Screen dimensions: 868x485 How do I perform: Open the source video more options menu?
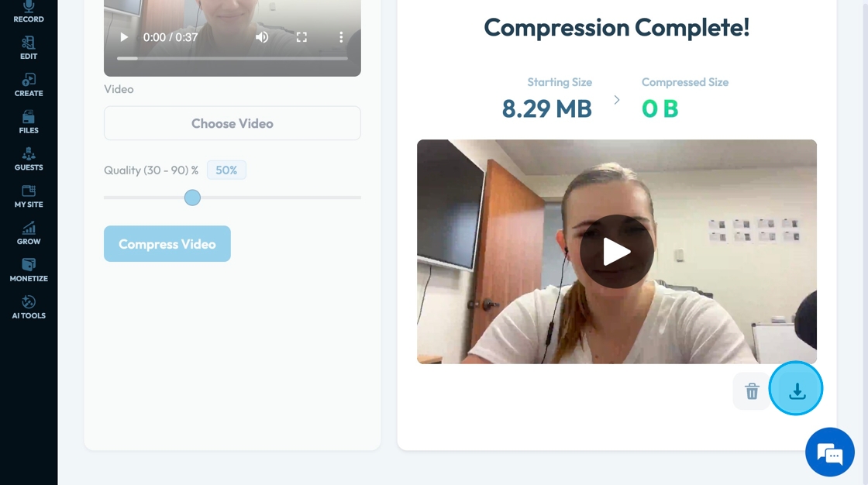[341, 37]
